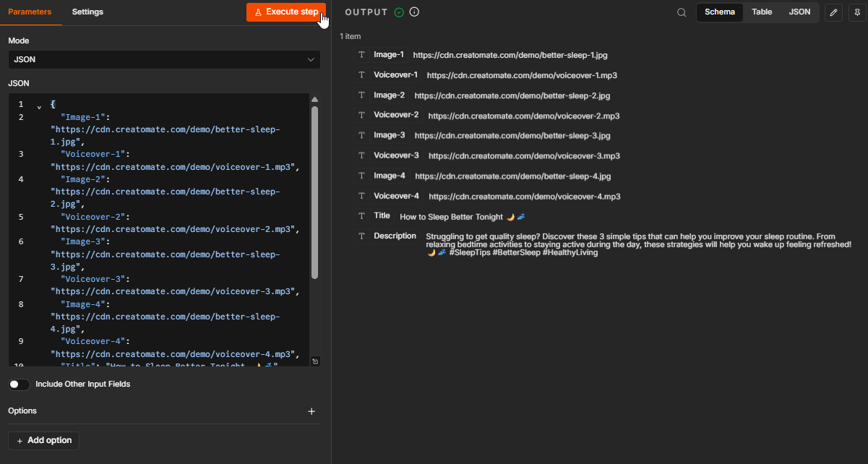Click the voiceover-2.mp3 URL value
The height and width of the screenshot is (464, 868).
(524, 116)
